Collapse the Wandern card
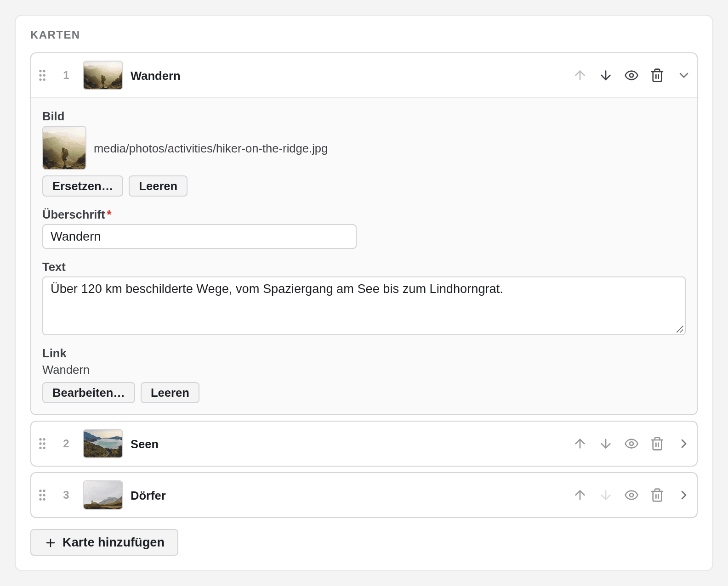This screenshot has width=728, height=586. pyautogui.click(x=684, y=75)
